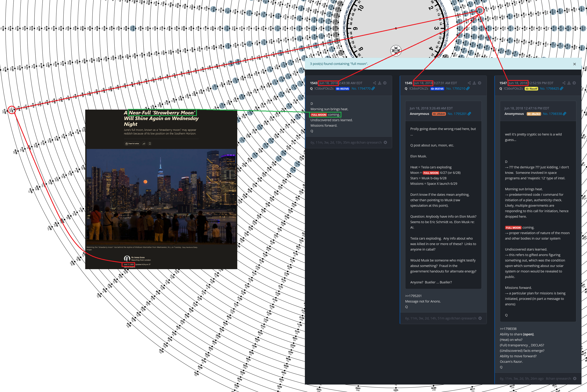587x392 pixels.
Task: Download post 1545 with the download icon
Action: tap(475, 83)
